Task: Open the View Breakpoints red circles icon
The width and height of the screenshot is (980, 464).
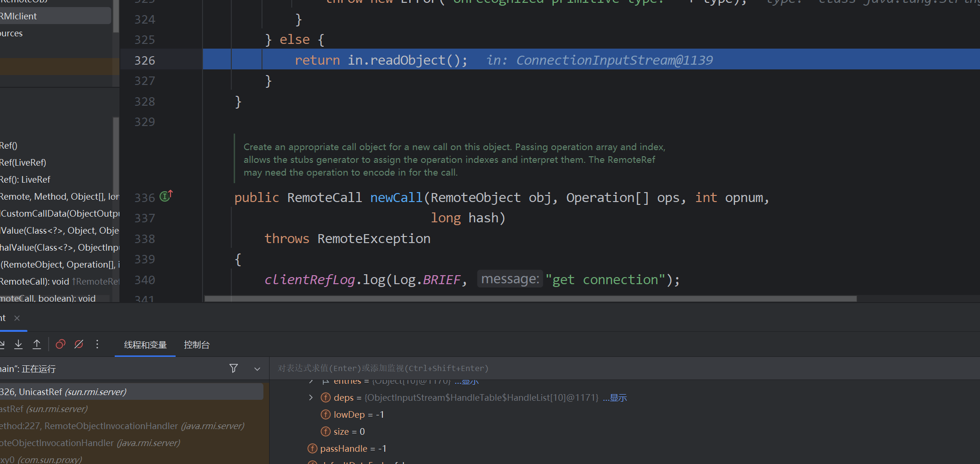Action: coord(60,345)
